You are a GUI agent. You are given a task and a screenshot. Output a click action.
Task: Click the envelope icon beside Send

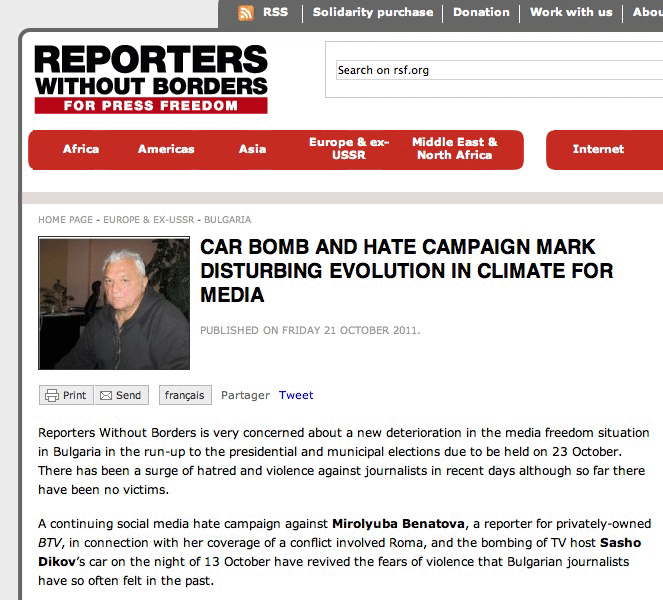point(106,395)
